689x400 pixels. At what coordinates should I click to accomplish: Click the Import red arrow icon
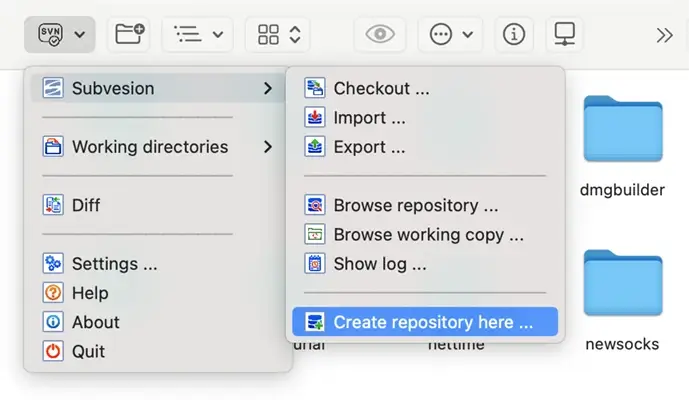point(315,117)
